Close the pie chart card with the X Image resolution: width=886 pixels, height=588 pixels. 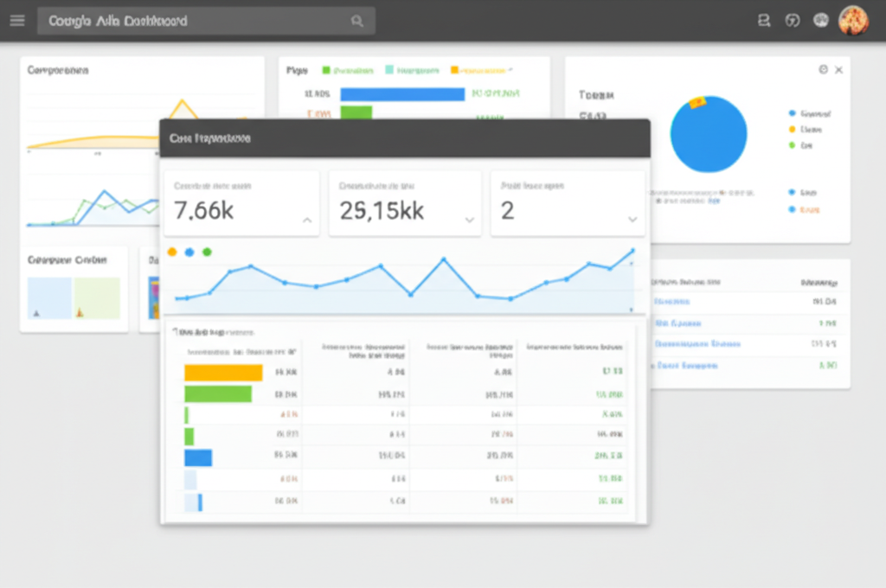pyautogui.click(x=838, y=70)
